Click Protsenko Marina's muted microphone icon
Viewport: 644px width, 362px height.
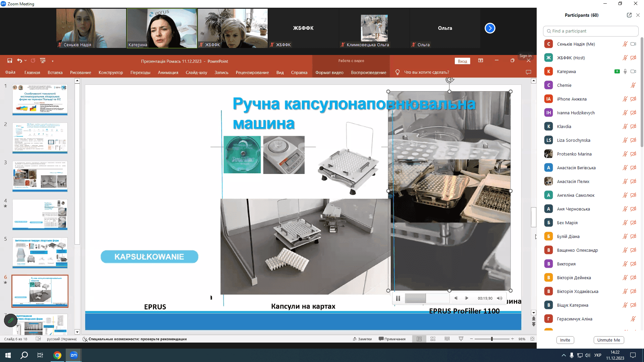tap(625, 154)
